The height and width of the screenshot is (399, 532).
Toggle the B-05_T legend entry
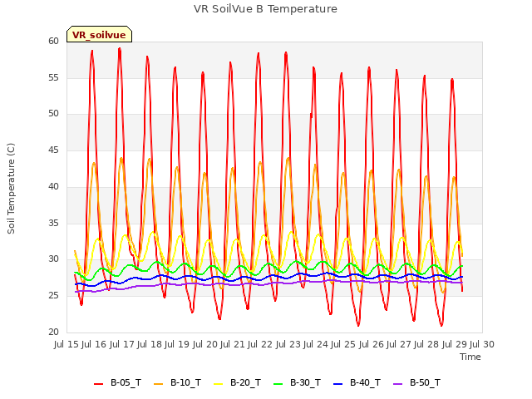[x=117, y=383]
